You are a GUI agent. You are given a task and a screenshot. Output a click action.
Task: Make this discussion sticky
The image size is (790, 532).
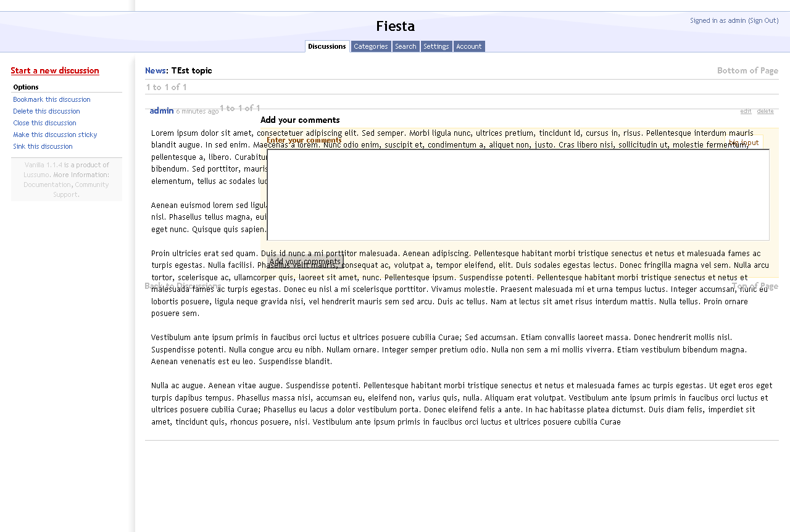pos(55,135)
